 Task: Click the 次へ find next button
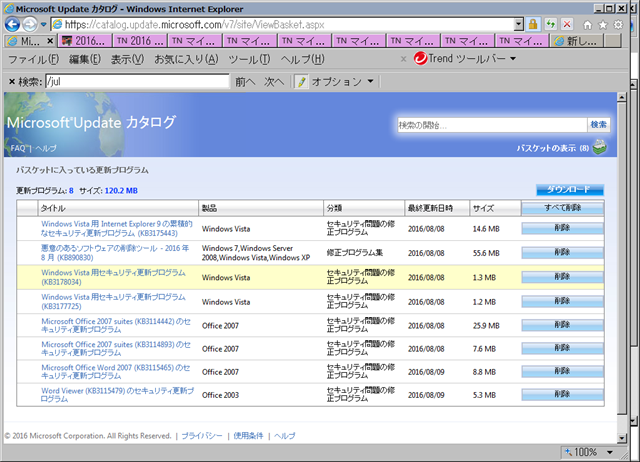(273, 82)
